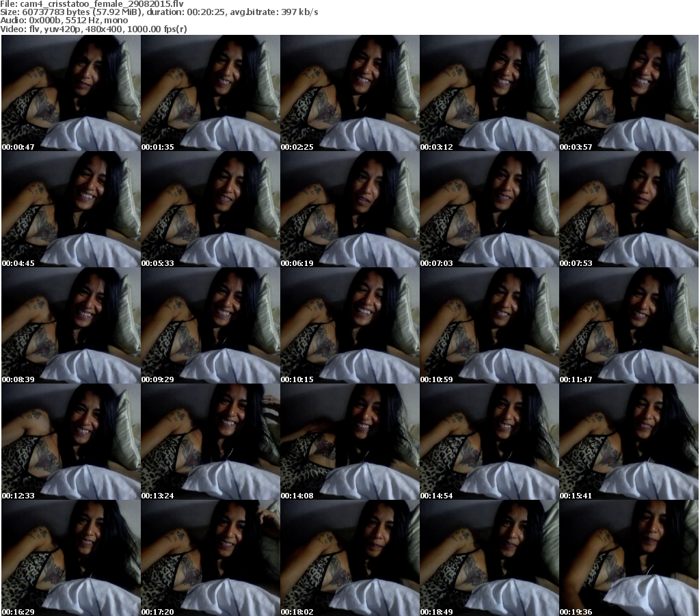Viewport: 700px width, 616px height.
Task: Select the thumbnail timestamped 00:13:24
Action: pyautogui.click(x=211, y=442)
